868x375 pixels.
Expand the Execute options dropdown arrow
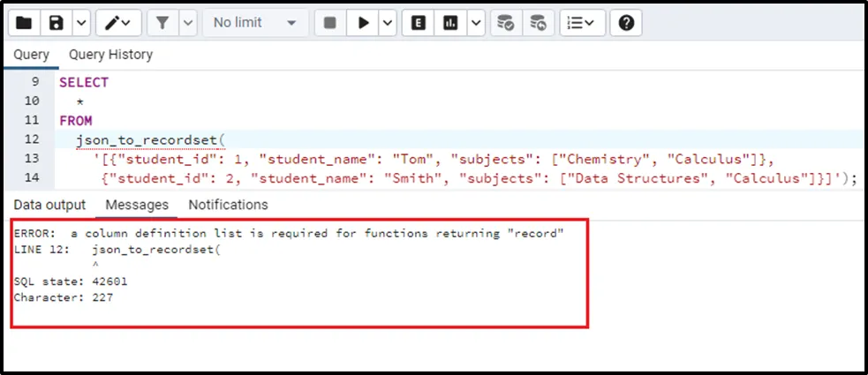(387, 23)
